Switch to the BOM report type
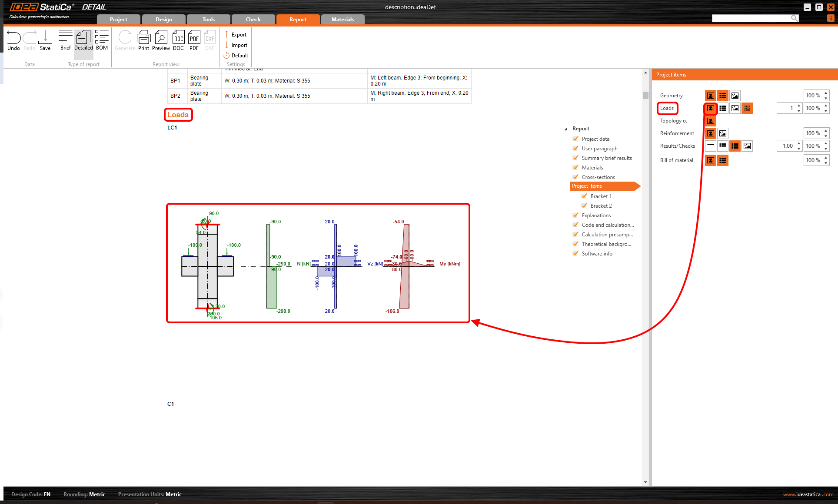The image size is (838, 504). click(x=102, y=40)
